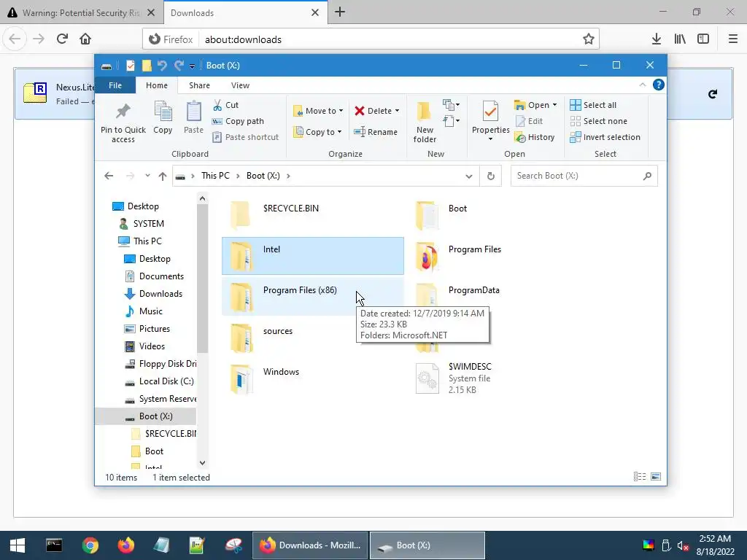Select the $RECYCLE.BIN folder
747x560 pixels.
pyautogui.click(x=313, y=215)
